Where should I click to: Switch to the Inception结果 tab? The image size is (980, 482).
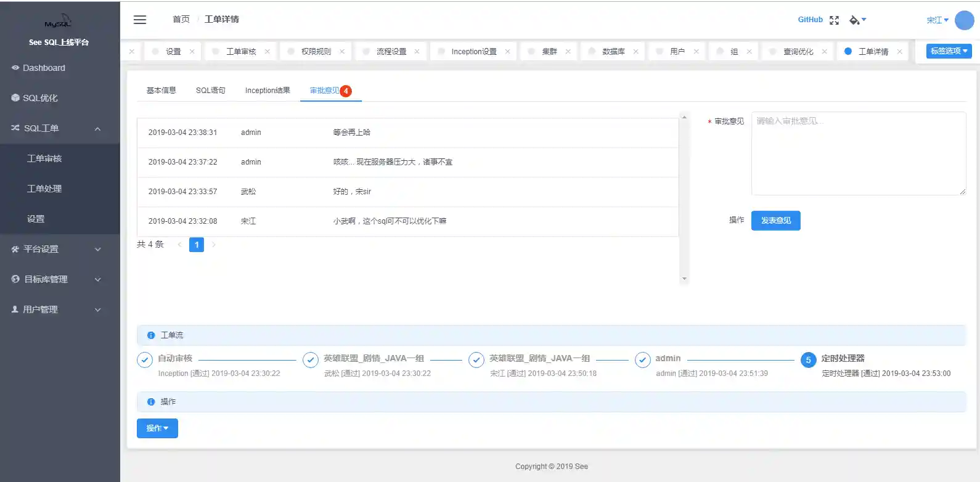(267, 91)
